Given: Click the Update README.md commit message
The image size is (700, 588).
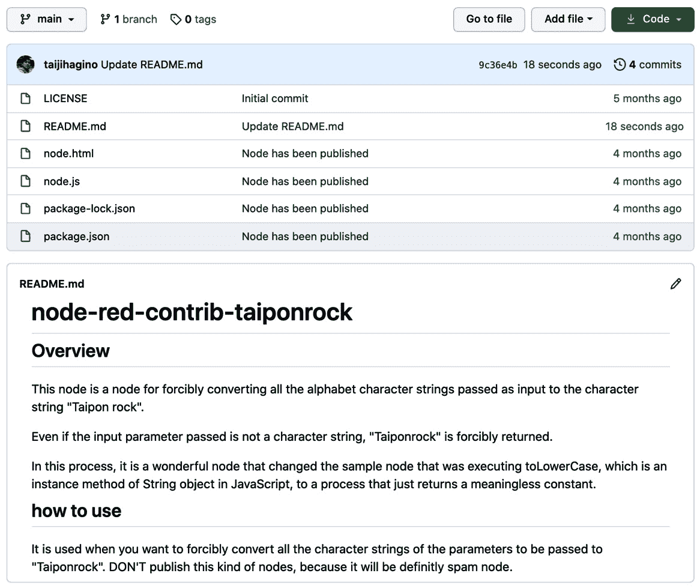Looking at the screenshot, I should click(x=150, y=64).
